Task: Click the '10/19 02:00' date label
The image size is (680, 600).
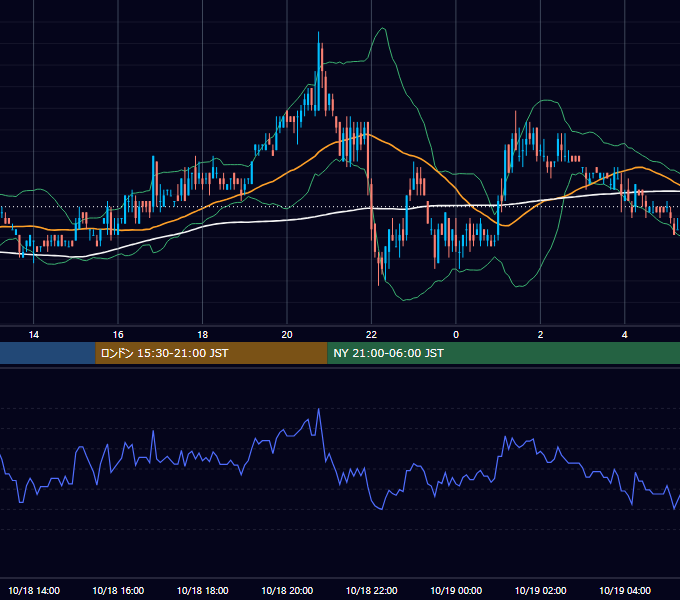Action: point(540,590)
